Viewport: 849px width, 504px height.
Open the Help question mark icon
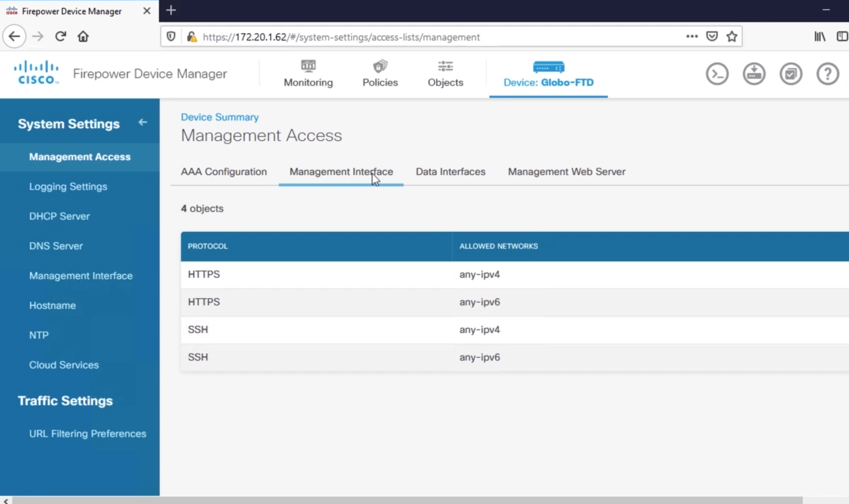[x=827, y=74]
